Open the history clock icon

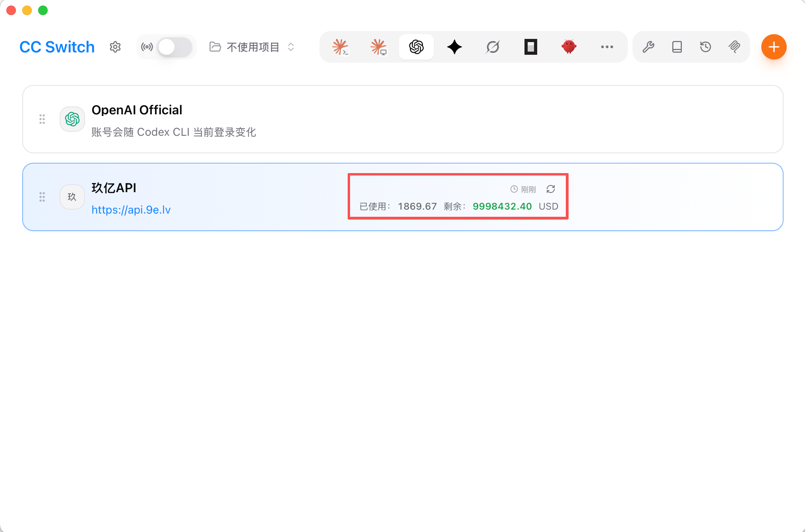706,47
